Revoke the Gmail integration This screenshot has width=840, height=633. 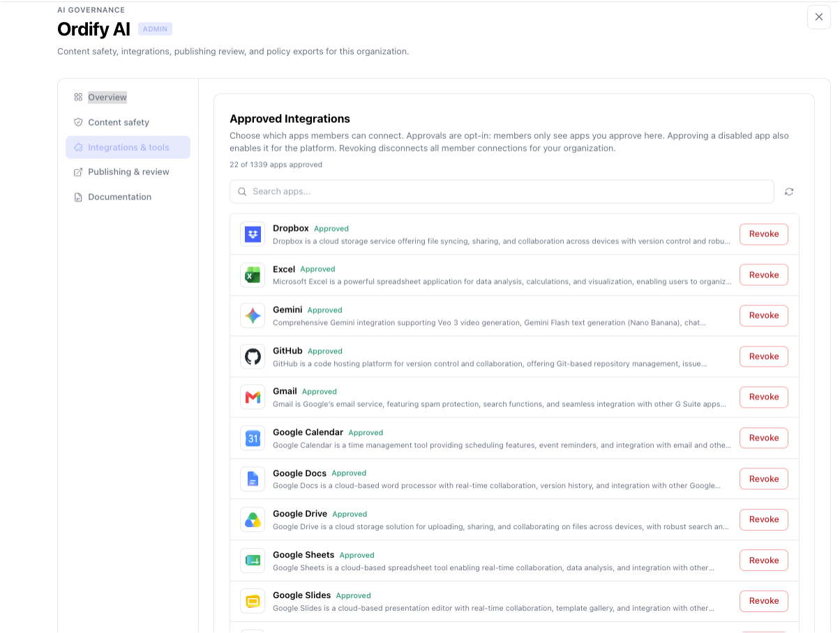[764, 397]
